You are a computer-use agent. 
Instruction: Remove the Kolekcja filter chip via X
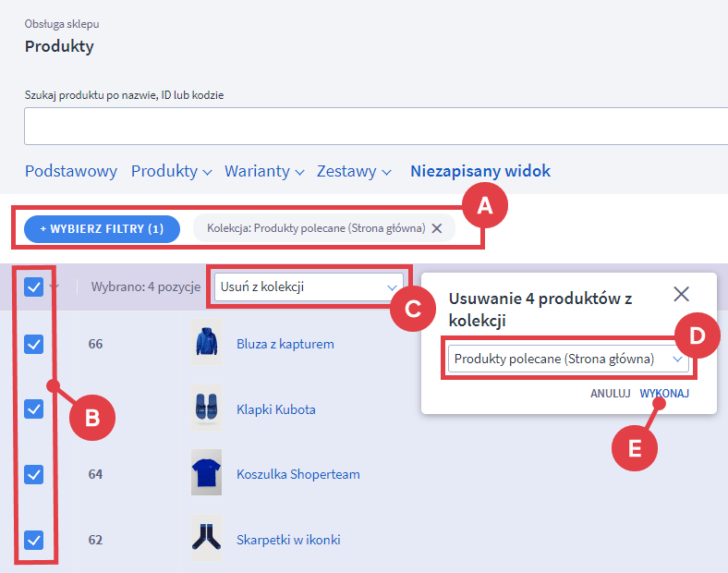pos(437,228)
